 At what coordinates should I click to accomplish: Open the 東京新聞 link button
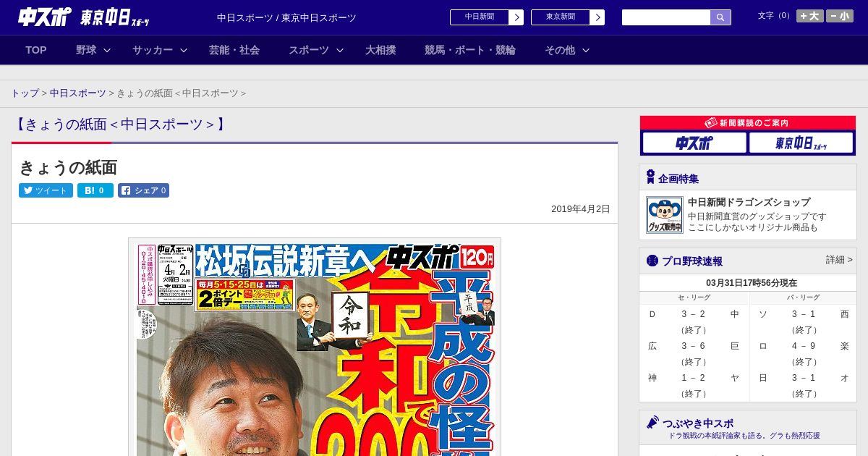click(561, 17)
